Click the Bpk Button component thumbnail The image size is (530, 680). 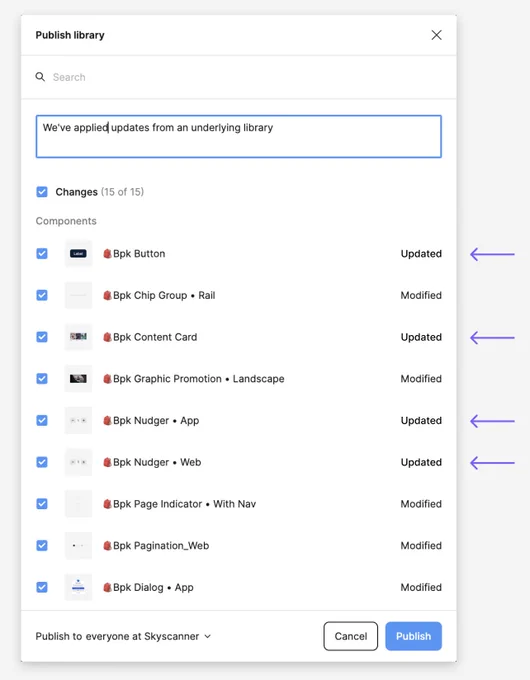click(79, 254)
